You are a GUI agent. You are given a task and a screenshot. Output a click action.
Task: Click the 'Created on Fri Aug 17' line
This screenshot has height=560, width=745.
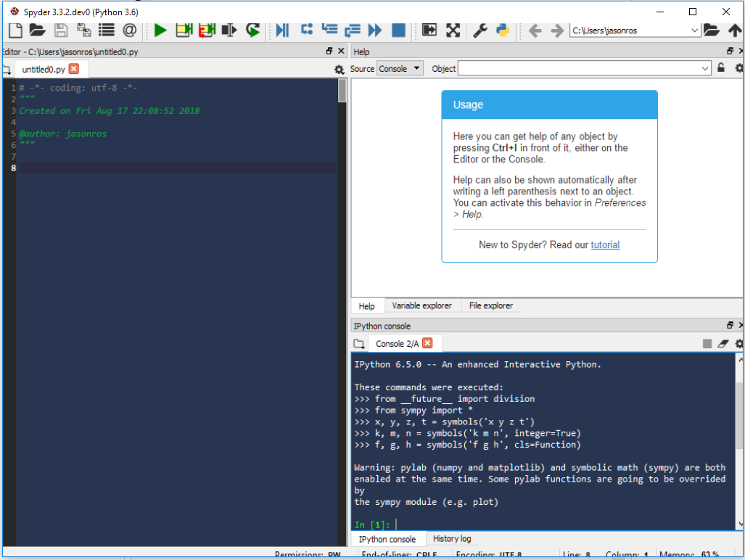[x=110, y=111]
